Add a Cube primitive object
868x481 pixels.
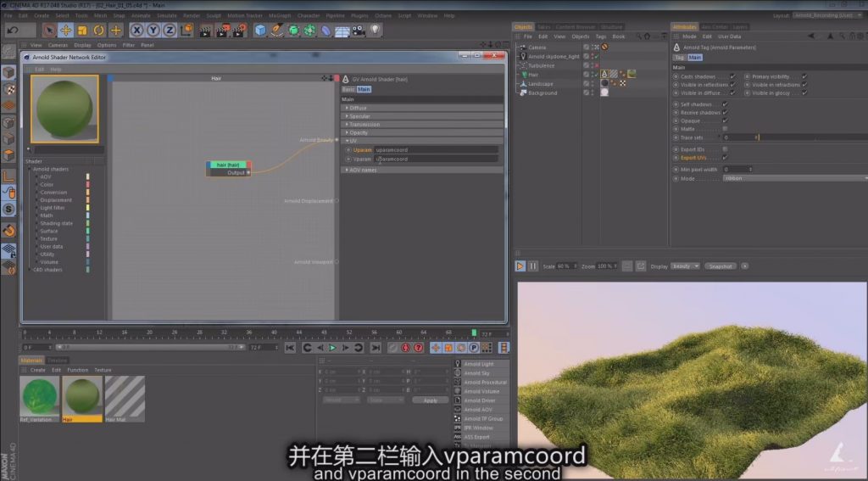click(x=260, y=31)
